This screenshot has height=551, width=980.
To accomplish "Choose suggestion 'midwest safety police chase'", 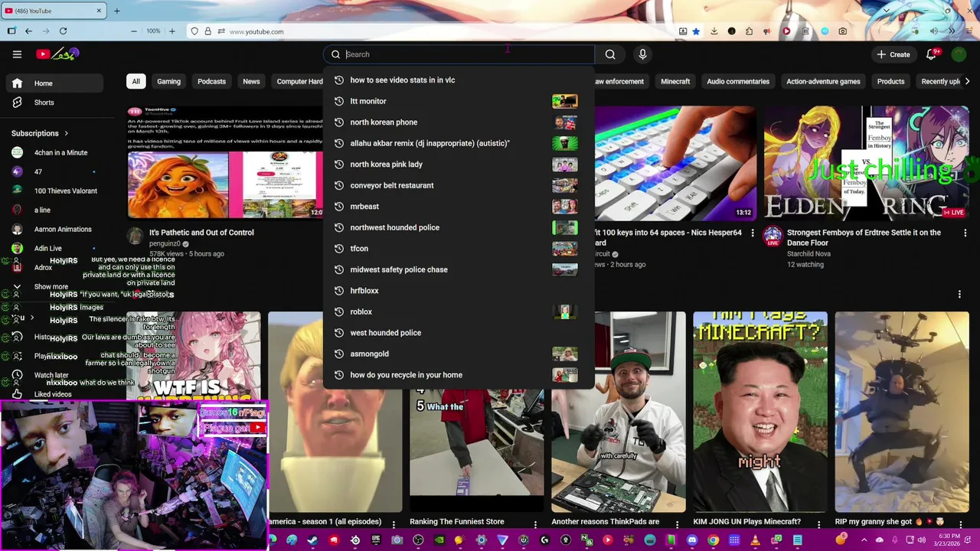I will (458, 269).
